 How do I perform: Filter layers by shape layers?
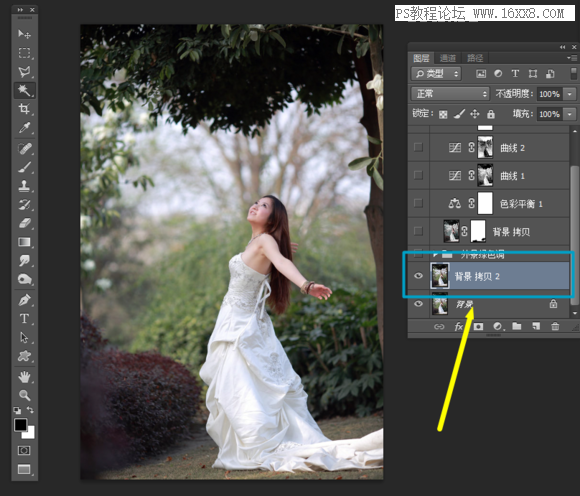coord(533,74)
